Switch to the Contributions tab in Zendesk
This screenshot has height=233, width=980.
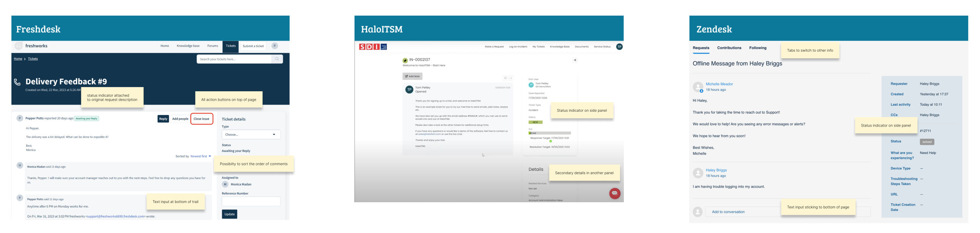[x=729, y=48]
